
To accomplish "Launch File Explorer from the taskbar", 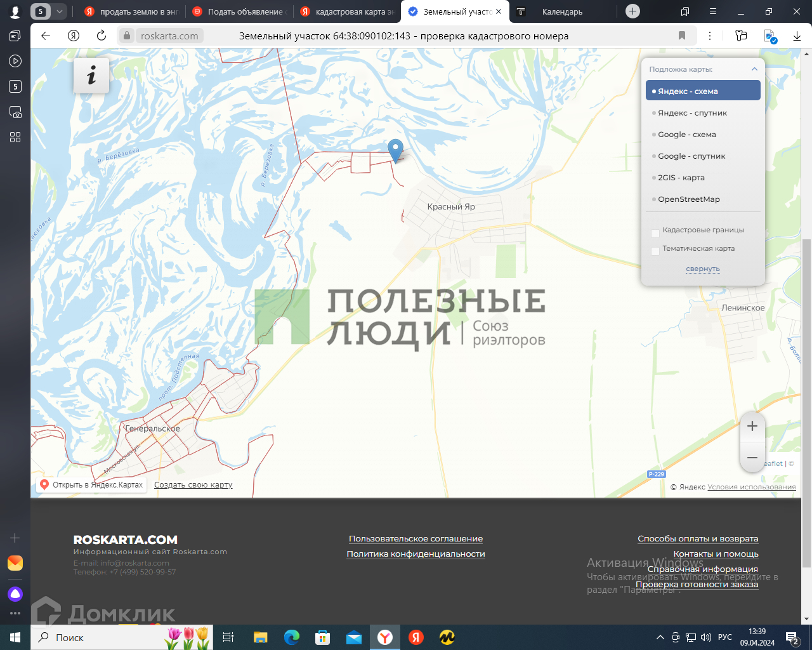I will click(260, 637).
